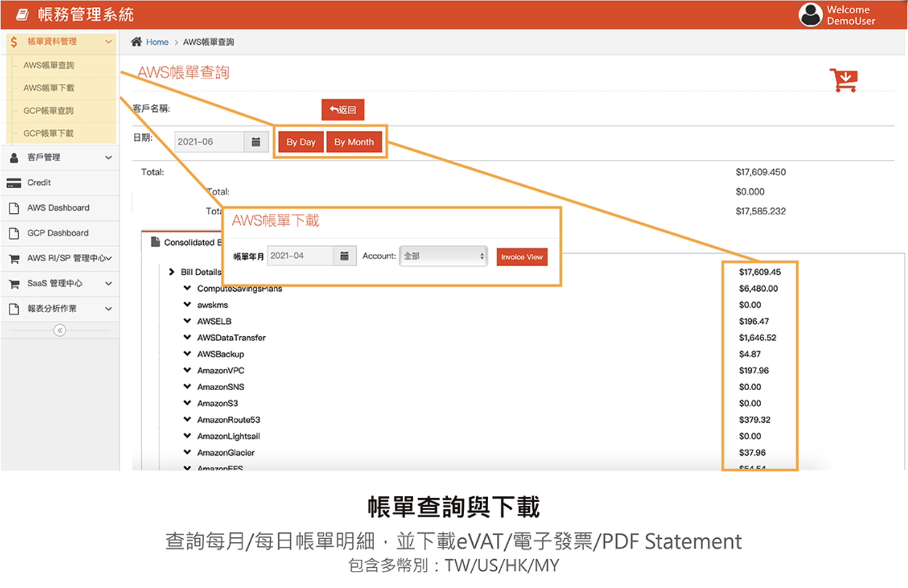Viewport: 908px width, 588px height.
Task: Toggle the awskms row chevron
Action: tap(187, 305)
